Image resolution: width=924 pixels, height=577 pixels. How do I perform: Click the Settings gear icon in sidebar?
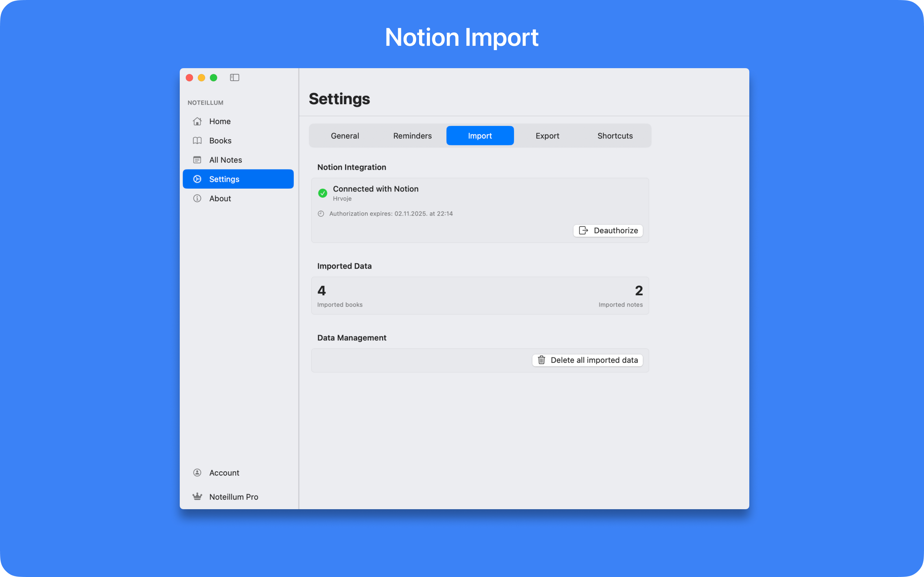[x=197, y=179]
